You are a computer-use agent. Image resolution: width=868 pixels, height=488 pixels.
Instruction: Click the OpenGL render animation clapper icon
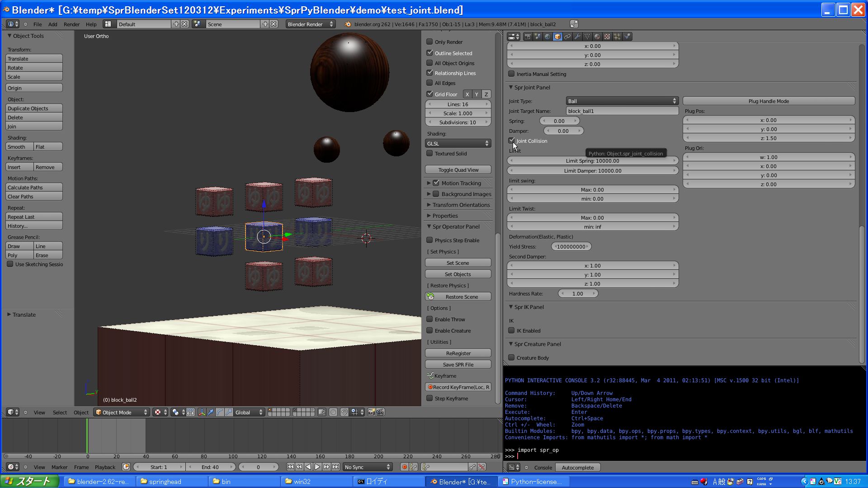tap(380, 412)
